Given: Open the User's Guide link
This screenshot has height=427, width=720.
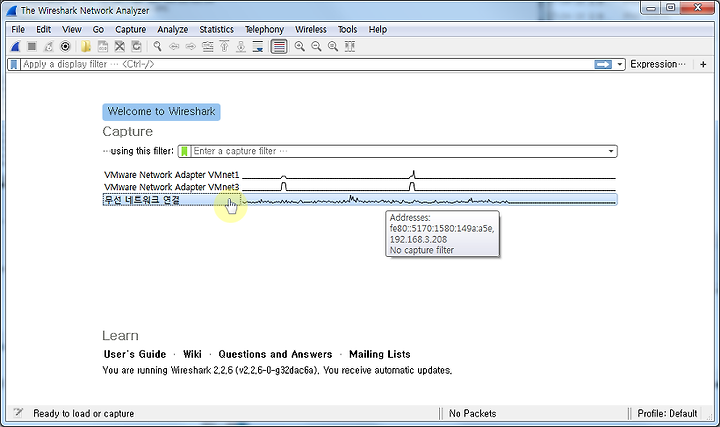Looking at the screenshot, I should pos(135,354).
